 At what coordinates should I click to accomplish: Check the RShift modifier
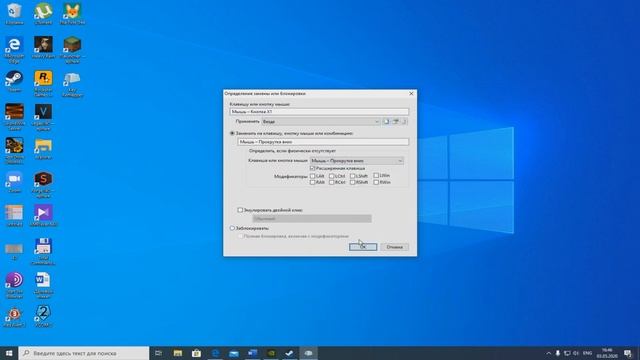pyautogui.click(x=352, y=182)
